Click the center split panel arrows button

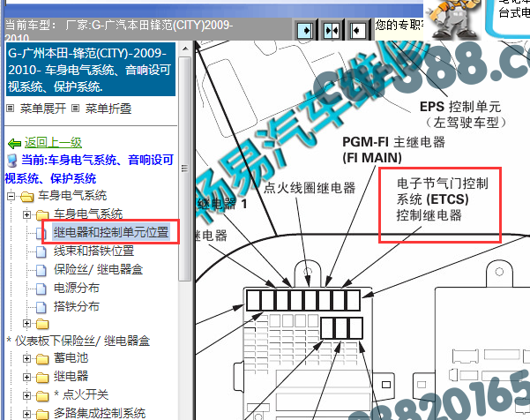332,31
